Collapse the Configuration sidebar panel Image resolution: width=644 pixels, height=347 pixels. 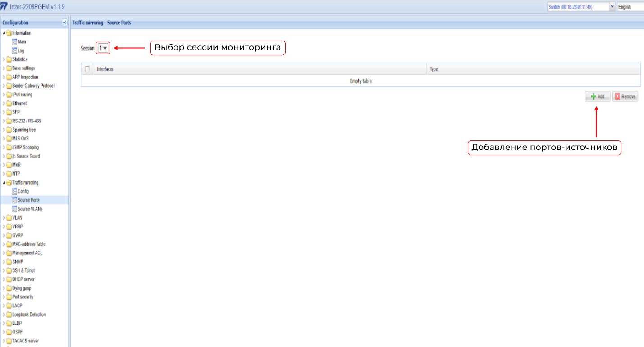[64, 23]
